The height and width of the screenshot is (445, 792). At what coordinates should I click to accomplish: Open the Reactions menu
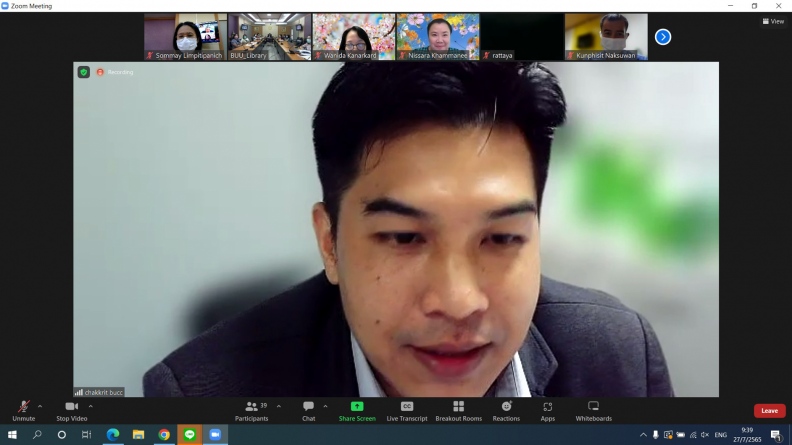point(506,410)
